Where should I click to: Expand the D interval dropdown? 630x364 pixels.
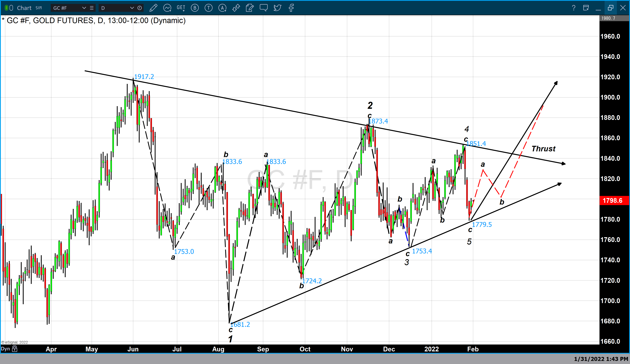tap(132, 8)
